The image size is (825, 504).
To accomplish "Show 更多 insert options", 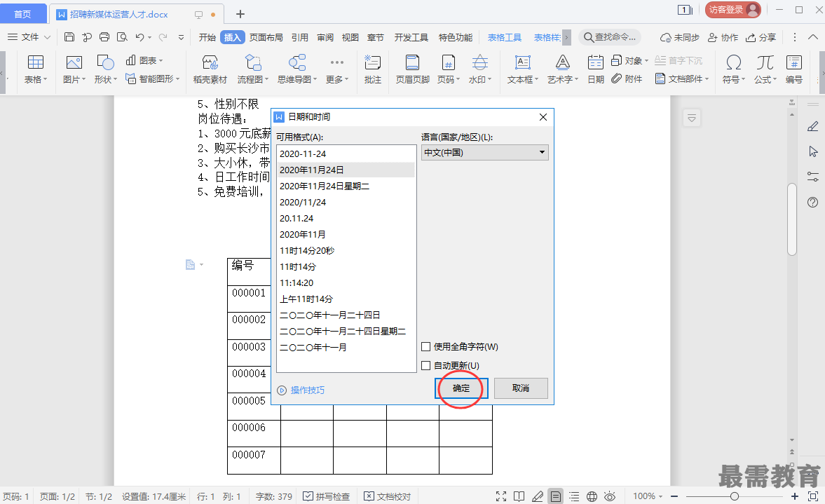I will coord(336,69).
